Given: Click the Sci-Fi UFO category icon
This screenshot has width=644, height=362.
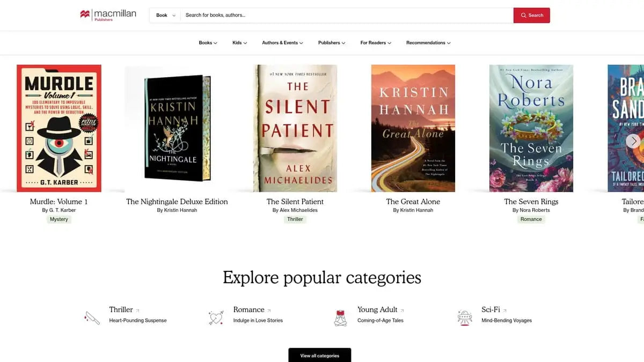Looking at the screenshot, I should tap(464, 317).
